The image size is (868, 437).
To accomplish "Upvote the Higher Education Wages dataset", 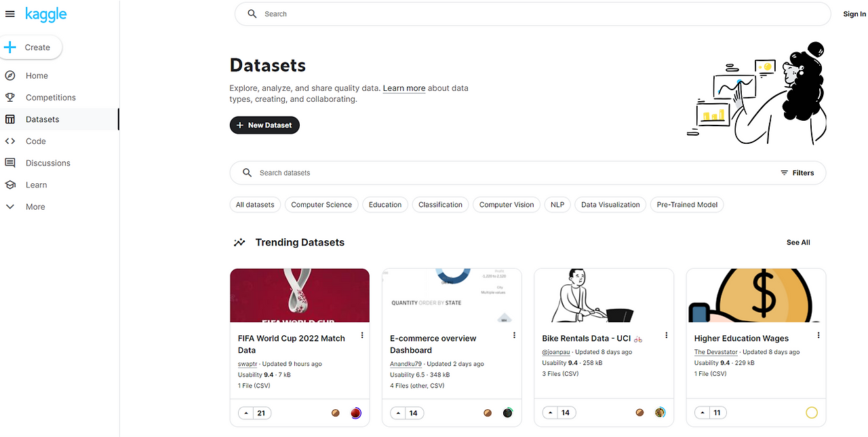I will (702, 413).
